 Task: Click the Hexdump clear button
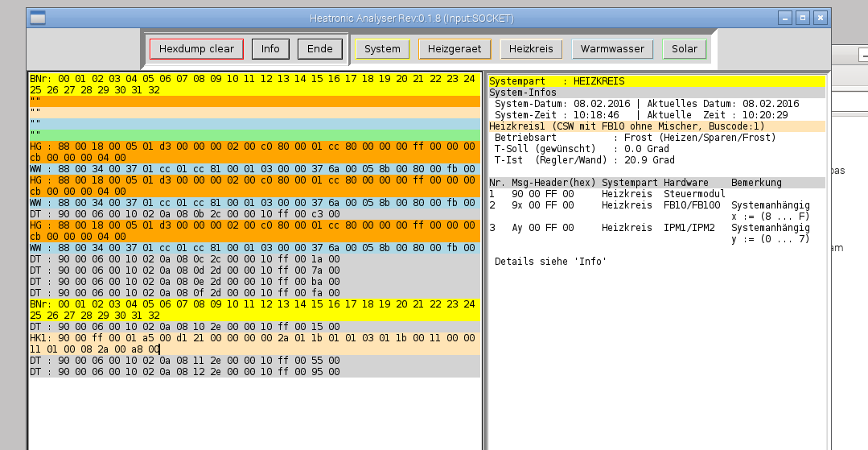(196, 49)
